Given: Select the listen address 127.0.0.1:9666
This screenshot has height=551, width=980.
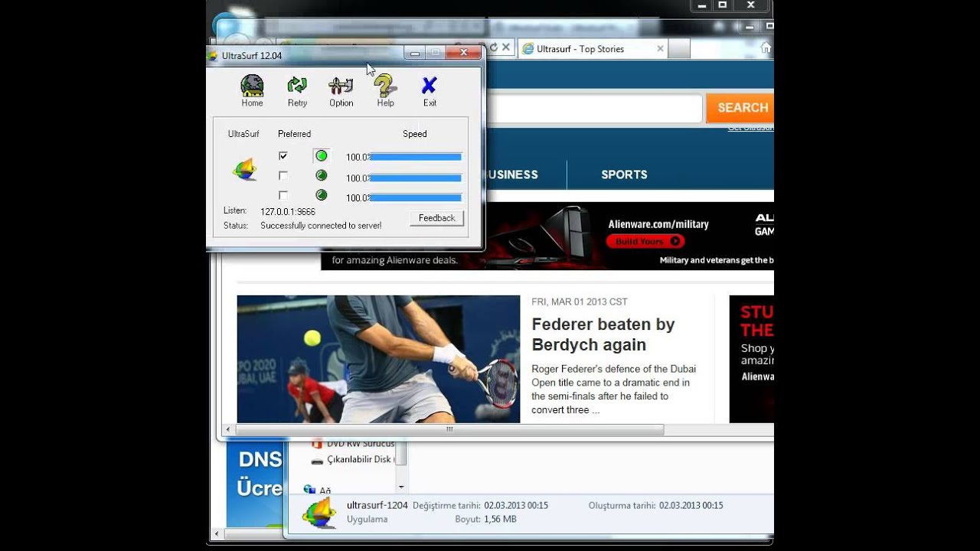Looking at the screenshot, I should 288,211.
